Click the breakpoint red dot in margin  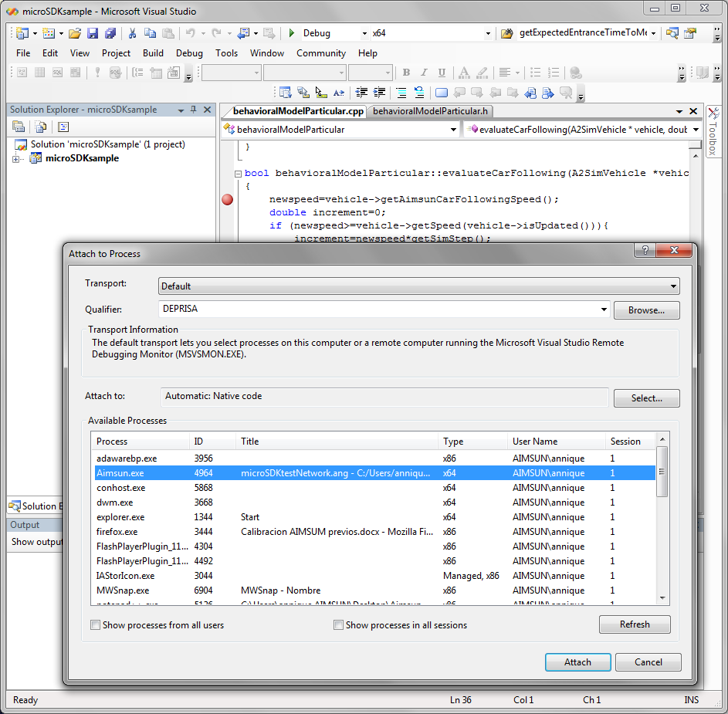coord(227,199)
